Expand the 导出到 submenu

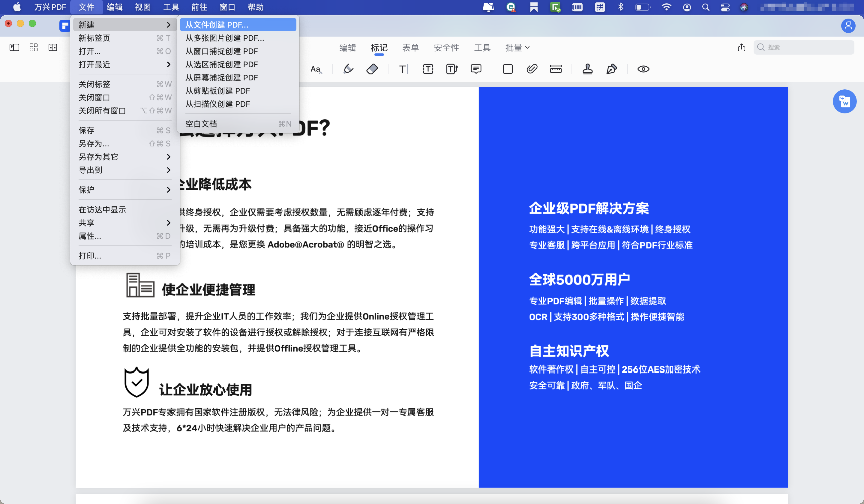[91, 170]
